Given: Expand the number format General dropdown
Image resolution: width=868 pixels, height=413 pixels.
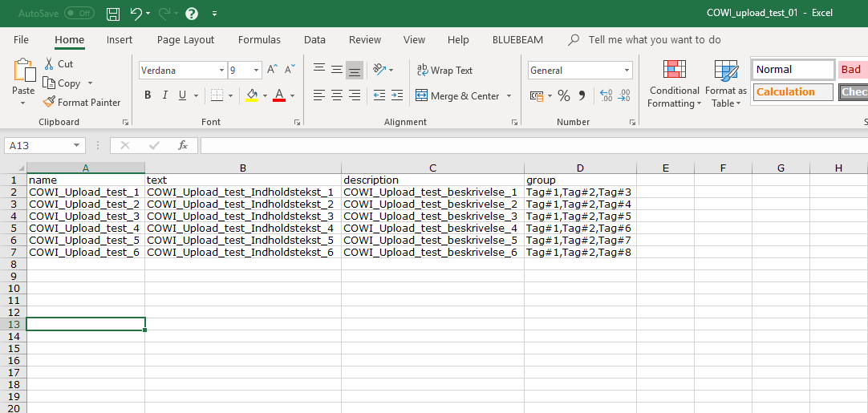Looking at the screenshot, I should click(626, 71).
